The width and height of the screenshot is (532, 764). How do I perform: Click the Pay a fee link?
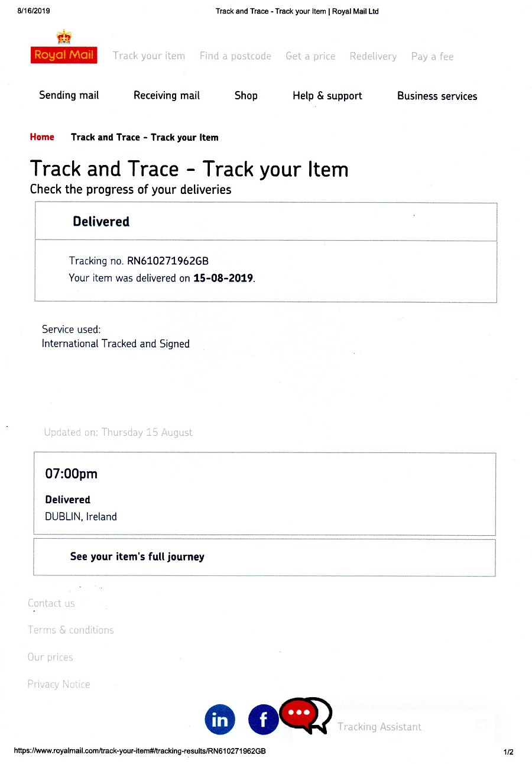[432, 57]
